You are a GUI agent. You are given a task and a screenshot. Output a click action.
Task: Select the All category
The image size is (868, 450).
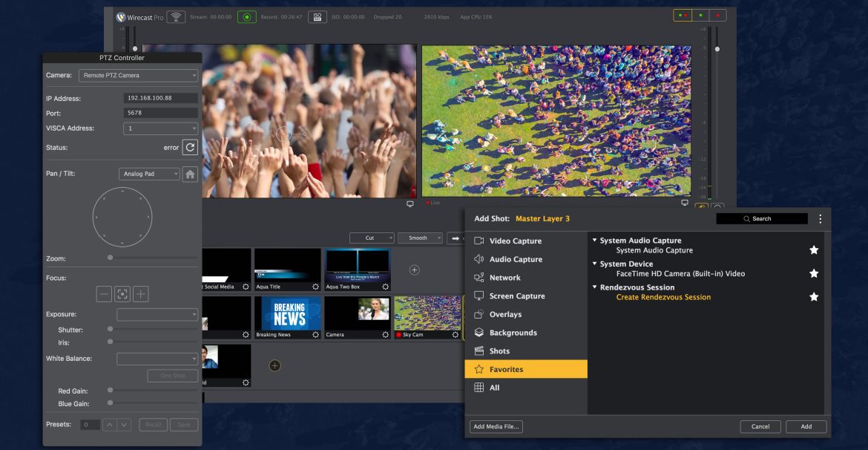pyautogui.click(x=526, y=388)
